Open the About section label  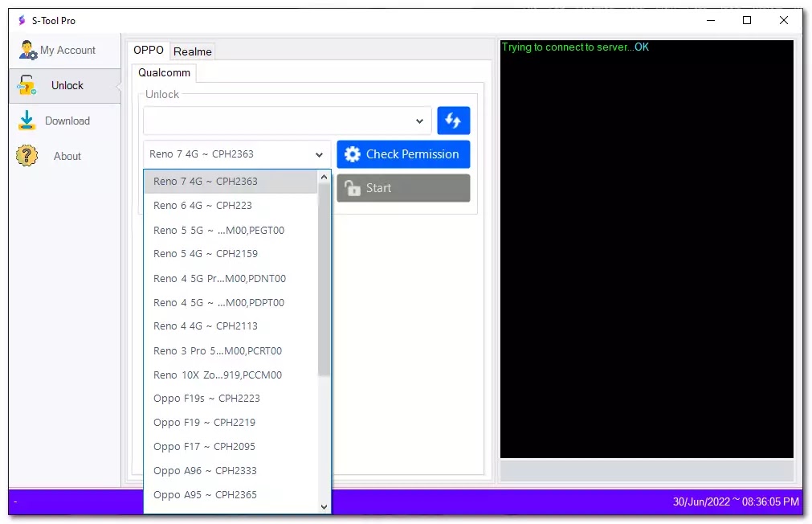coord(67,156)
